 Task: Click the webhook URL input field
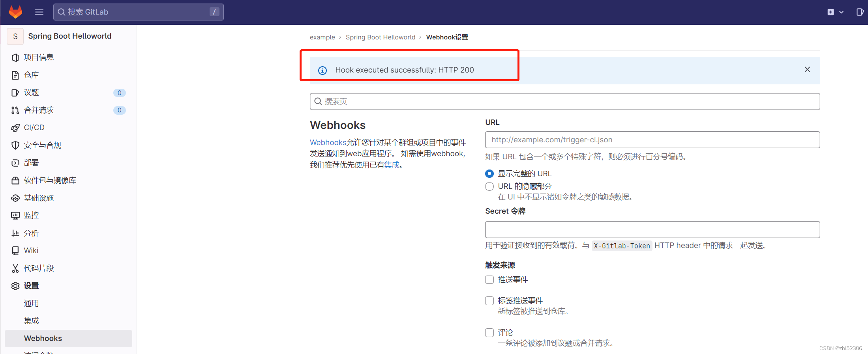pyautogui.click(x=652, y=140)
